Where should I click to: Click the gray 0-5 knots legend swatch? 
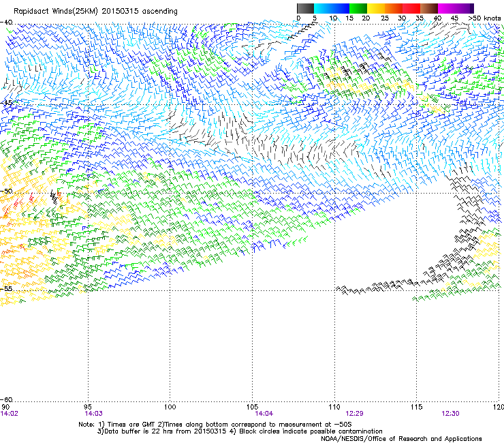click(305, 8)
